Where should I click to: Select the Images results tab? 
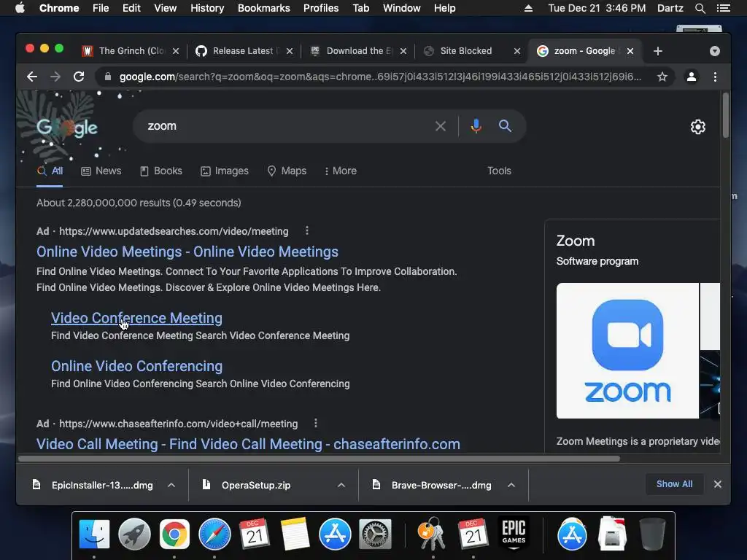click(x=225, y=171)
